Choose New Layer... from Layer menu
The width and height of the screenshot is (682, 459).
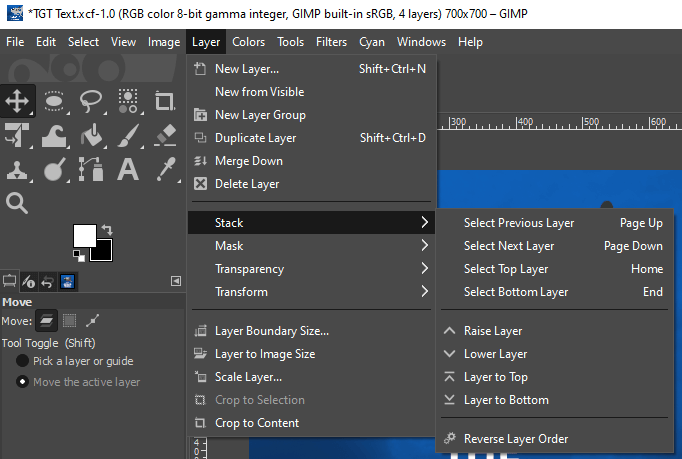(x=311, y=69)
